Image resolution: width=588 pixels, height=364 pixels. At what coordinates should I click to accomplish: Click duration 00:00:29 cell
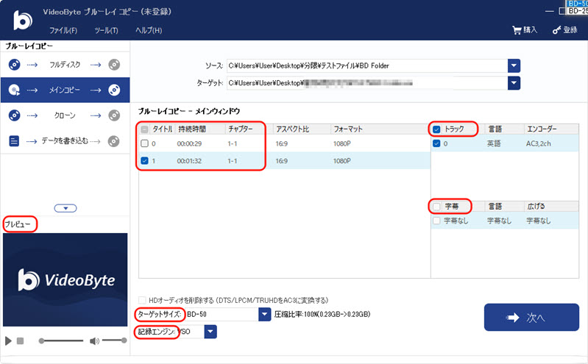[x=189, y=143]
